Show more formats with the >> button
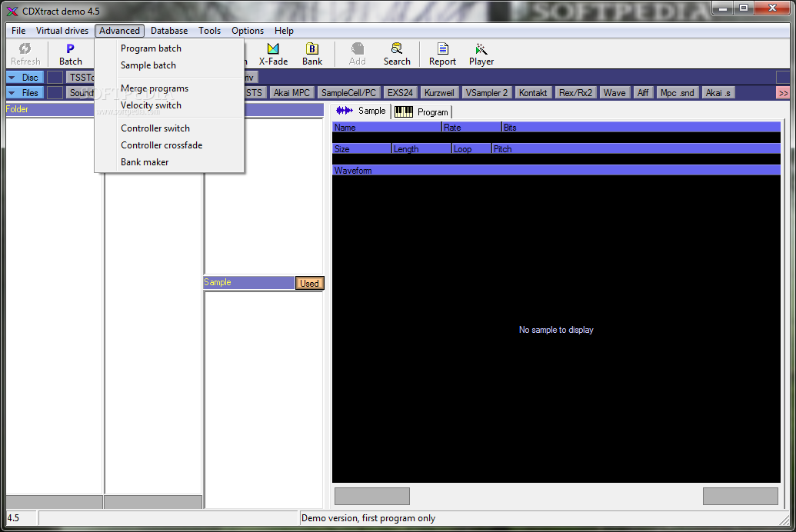The width and height of the screenshot is (796, 532). (783, 93)
